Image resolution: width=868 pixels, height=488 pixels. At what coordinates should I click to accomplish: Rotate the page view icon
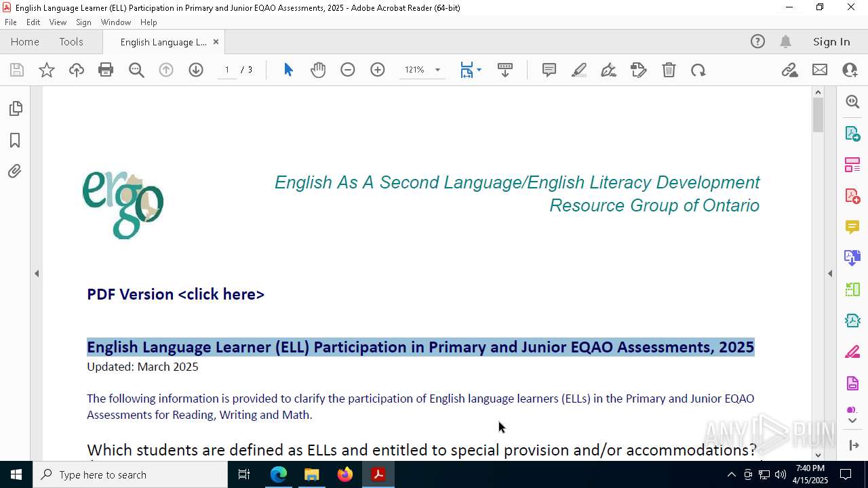698,70
